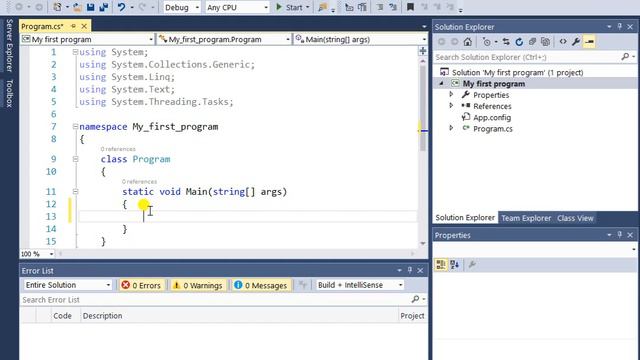The width and height of the screenshot is (640, 360).
Task: Click the New Project toolbar icon
Action: coord(58,7)
